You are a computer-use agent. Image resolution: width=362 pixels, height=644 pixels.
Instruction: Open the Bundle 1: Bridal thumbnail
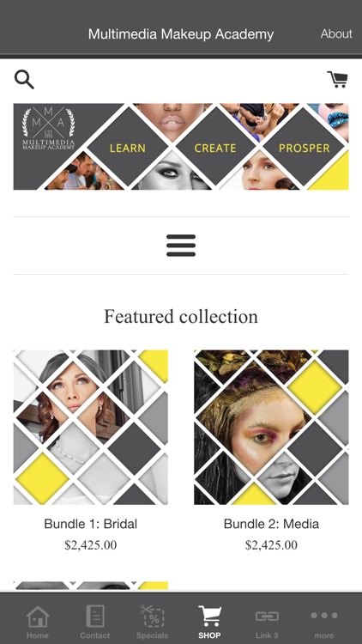pyautogui.click(x=91, y=427)
